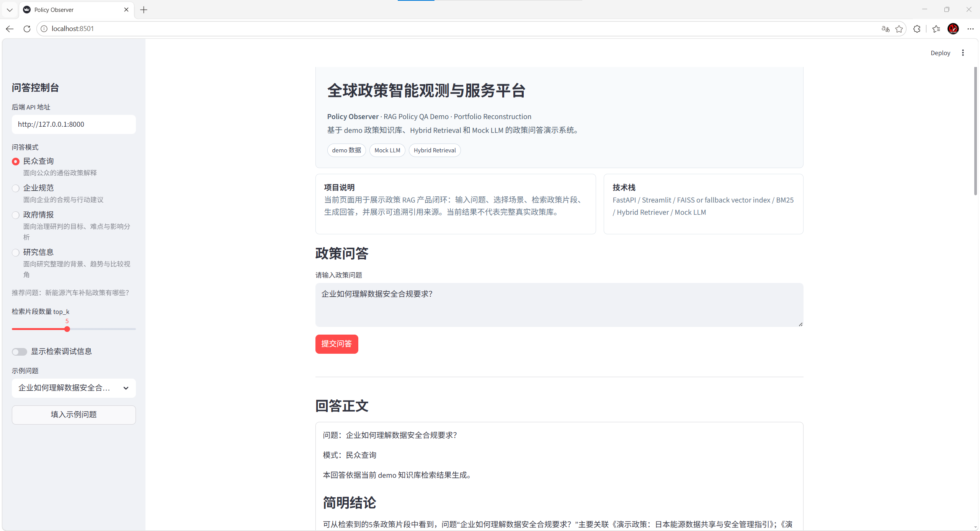Click the page vertical scrollbar thumb
This screenshot has height=531, width=980.
(975, 131)
